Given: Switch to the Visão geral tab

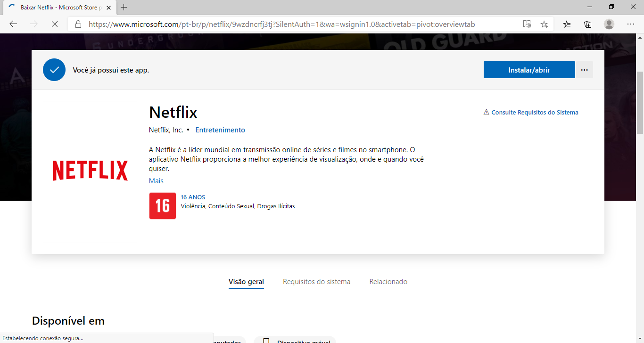Looking at the screenshot, I should pos(246,282).
